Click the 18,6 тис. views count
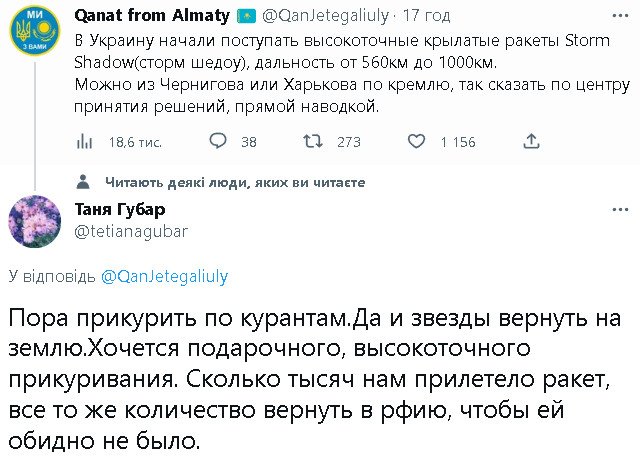Screen dimensions: 640x457 [135, 142]
